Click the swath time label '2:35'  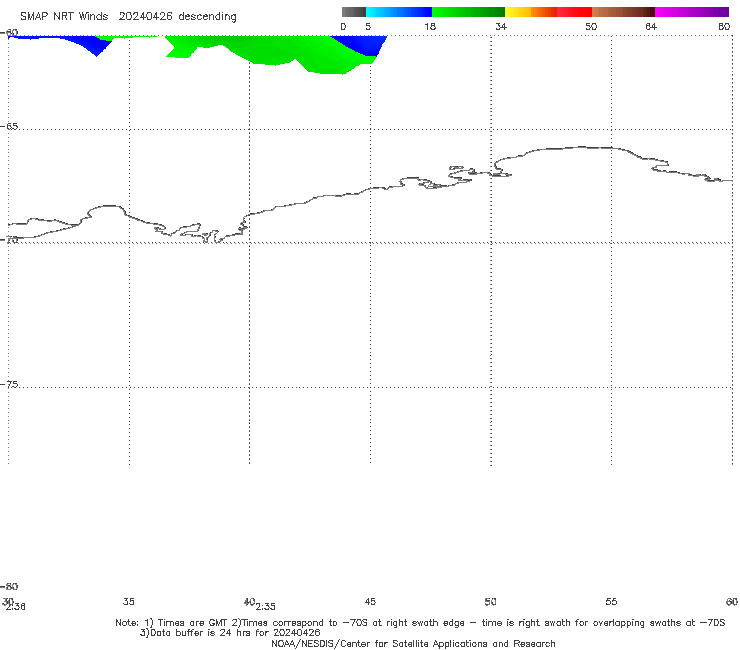[266, 607]
